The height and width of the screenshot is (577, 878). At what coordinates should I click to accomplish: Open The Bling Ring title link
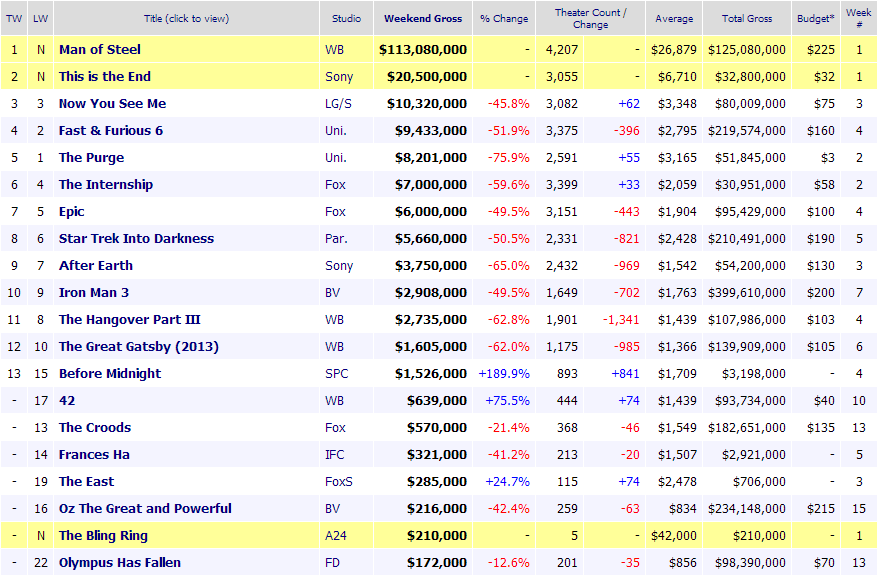pos(103,536)
